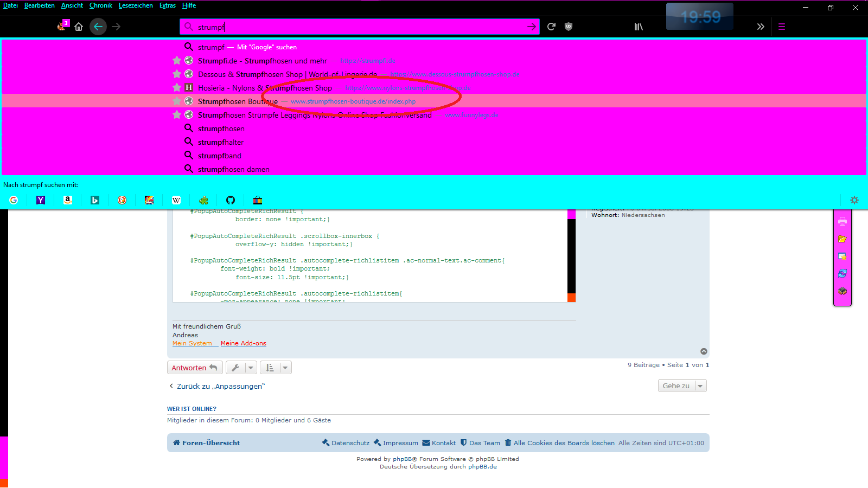The width and height of the screenshot is (868, 488).
Task: Go back one page
Action: point(98,27)
